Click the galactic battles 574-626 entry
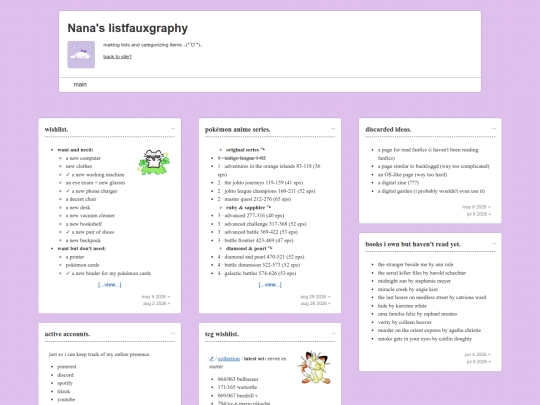Image resolution: width=540 pixels, height=405 pixels. 257,273
